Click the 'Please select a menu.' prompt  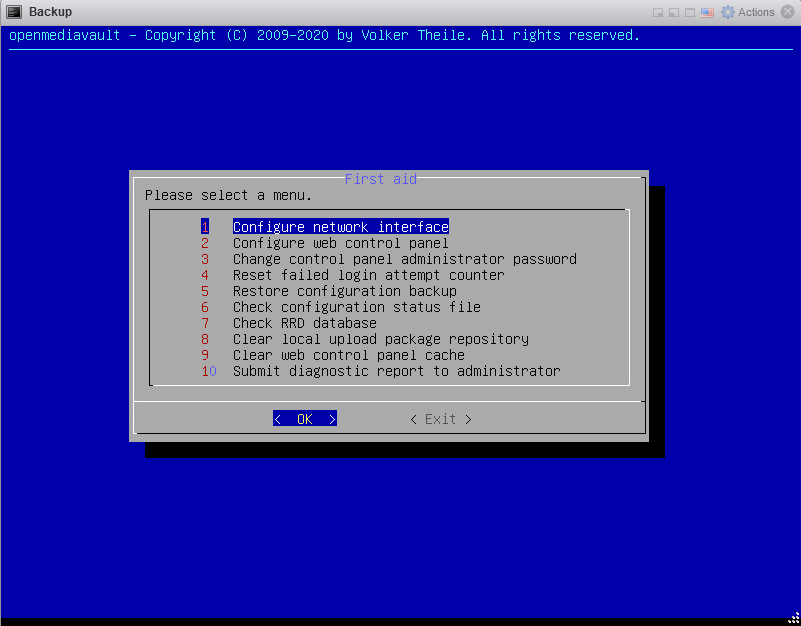coord(228,196)
